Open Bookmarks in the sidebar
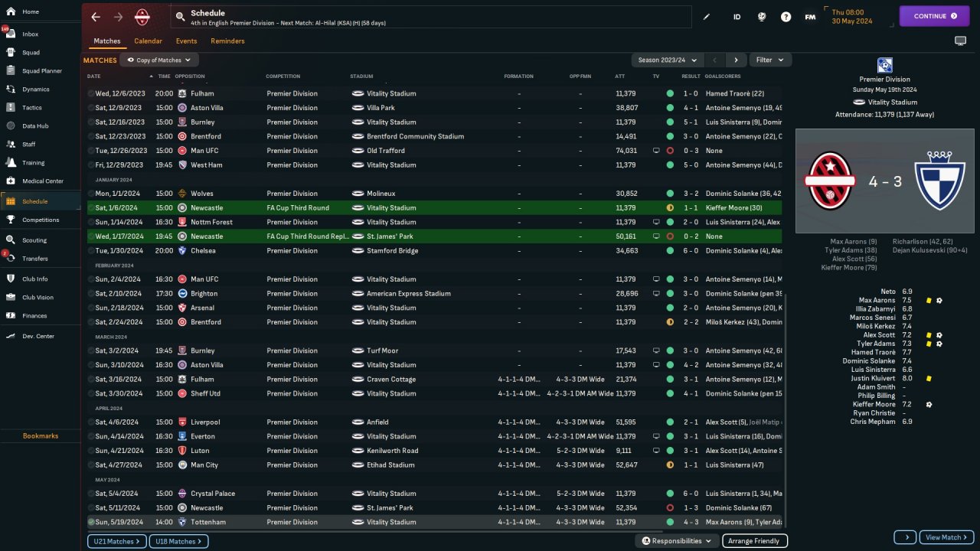980x551 pixels. click(40, 435)
